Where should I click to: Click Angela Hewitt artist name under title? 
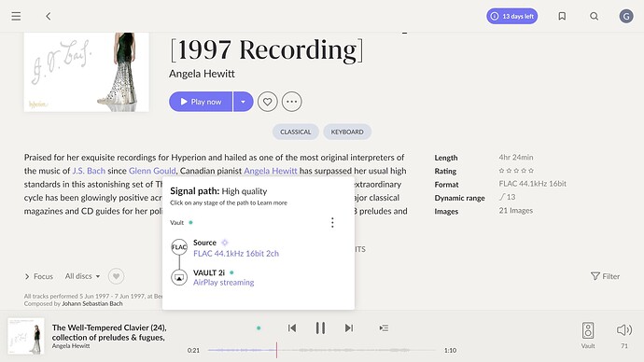point(202,74)
